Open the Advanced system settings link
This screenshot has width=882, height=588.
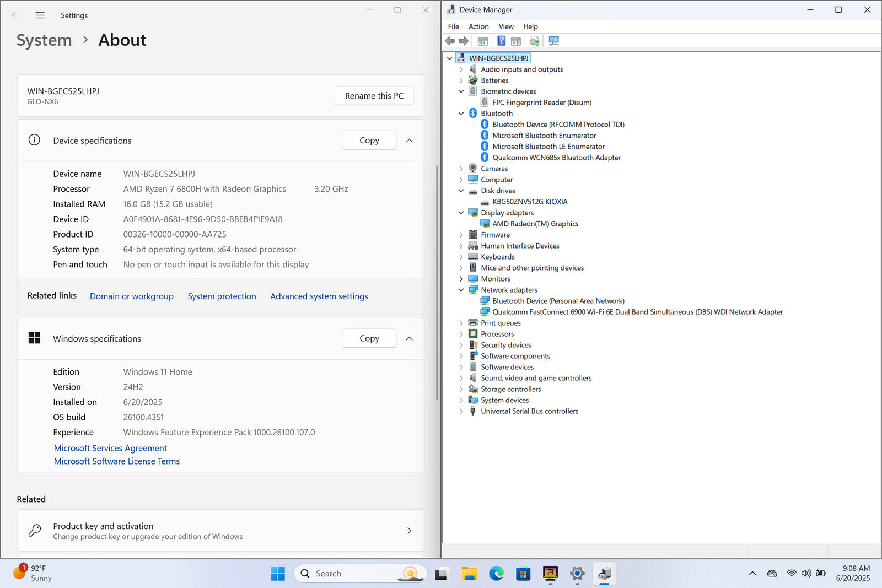click(319, 296)
